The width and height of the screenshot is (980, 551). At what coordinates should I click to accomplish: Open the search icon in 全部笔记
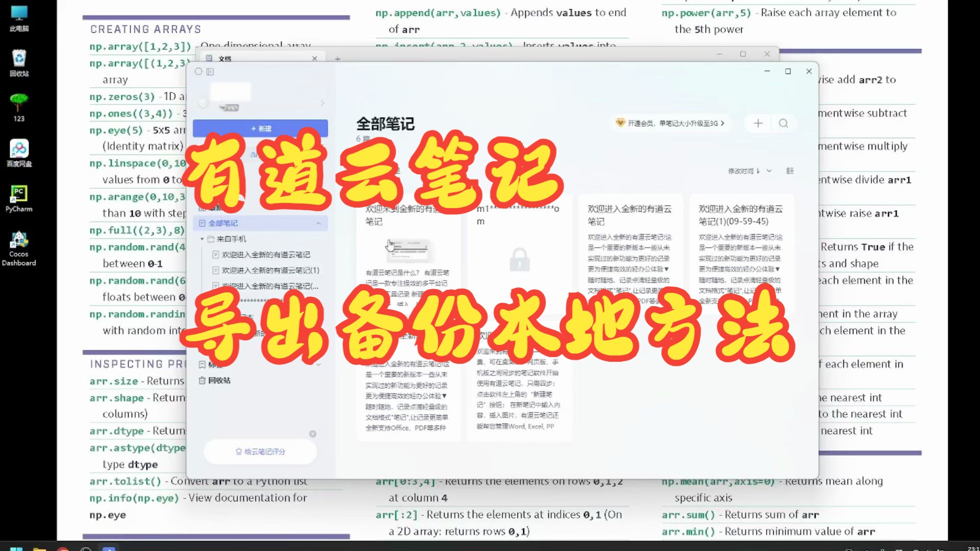coord(784,123)
